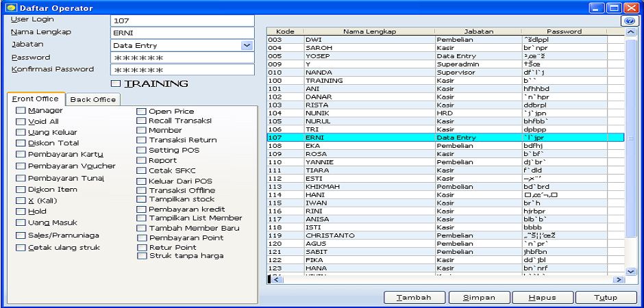Click the Tambah button
Image resolution: width=644 pixels, height=308 pixels.
coord(414,298)
